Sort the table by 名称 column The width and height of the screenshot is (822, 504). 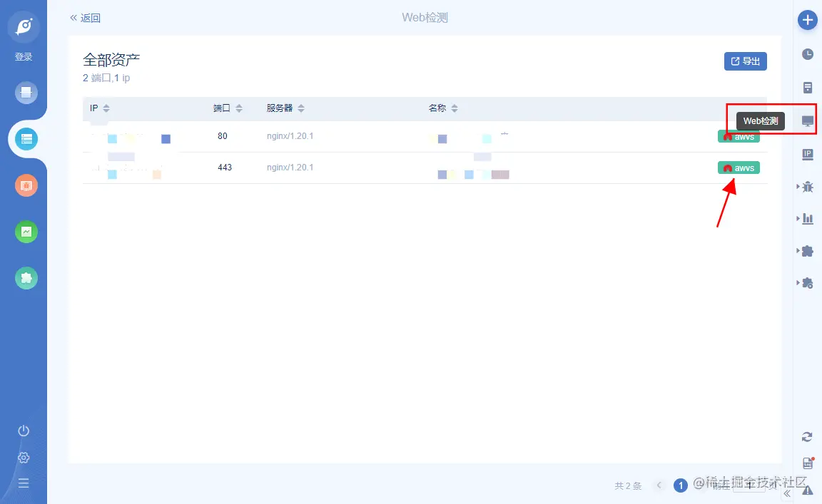[x=455, y=108]
